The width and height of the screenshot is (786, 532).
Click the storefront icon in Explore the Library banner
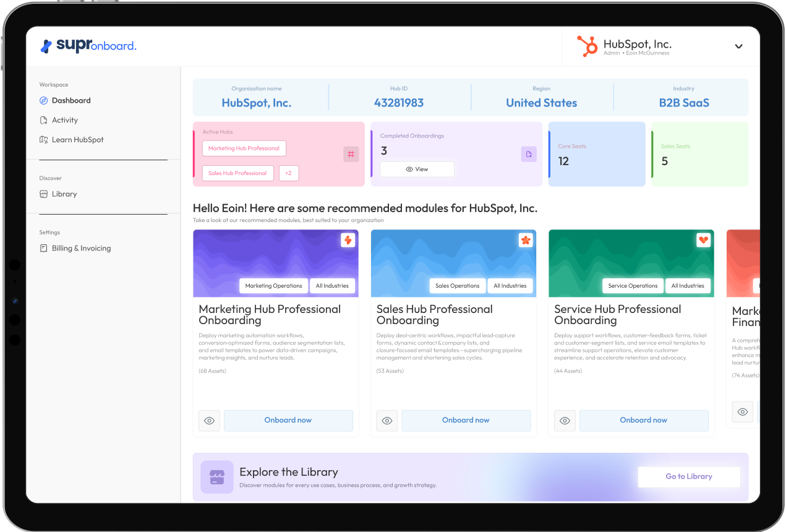point(216,477)
